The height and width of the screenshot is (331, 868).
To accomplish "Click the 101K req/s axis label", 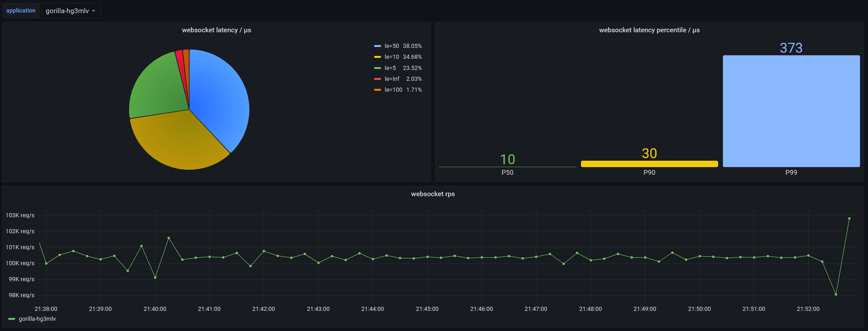I will [20, 248].
